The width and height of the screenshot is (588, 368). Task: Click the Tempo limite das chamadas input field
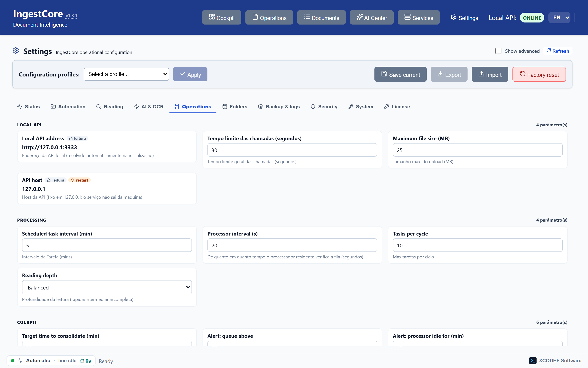tap(292, 150)
